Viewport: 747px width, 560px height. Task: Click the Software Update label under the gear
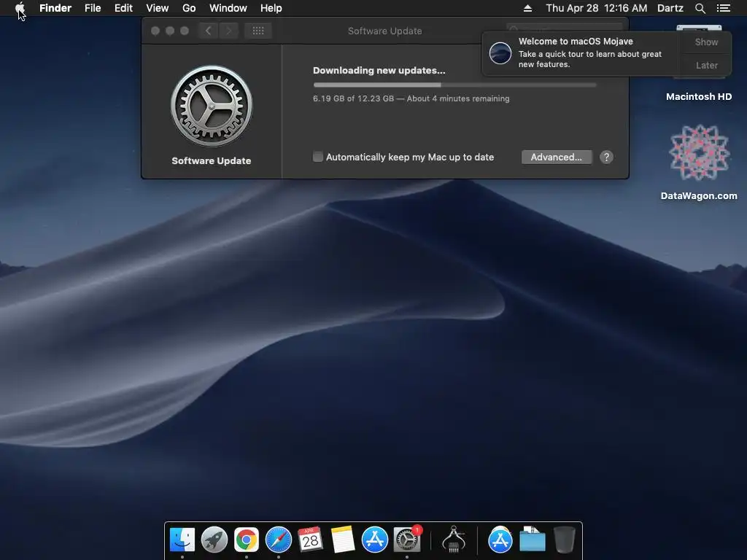[211, 161]
